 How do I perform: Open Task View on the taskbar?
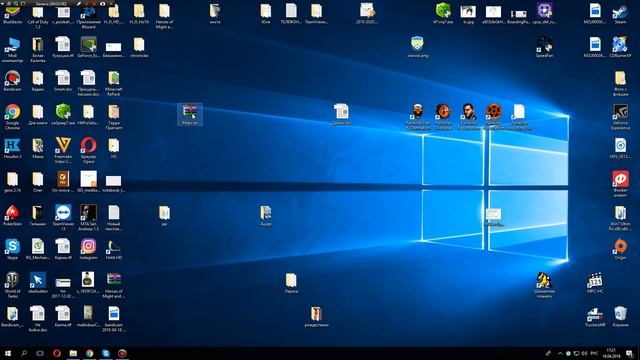pos(40,353)
